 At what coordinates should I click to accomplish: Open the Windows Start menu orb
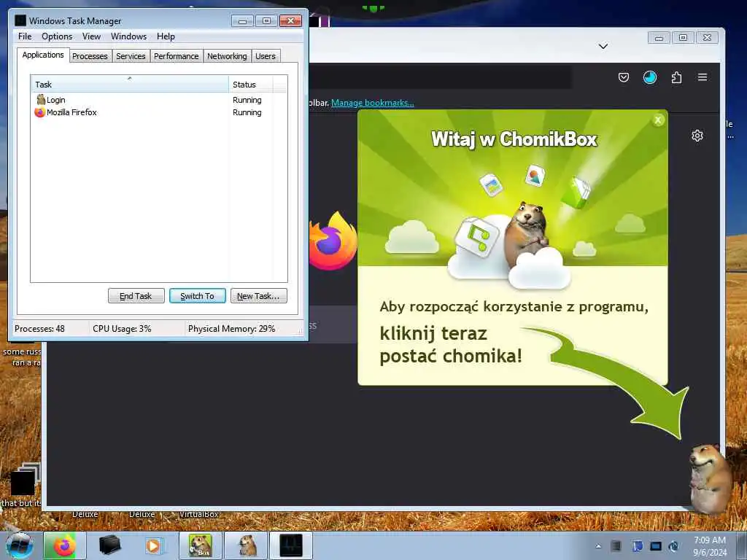tap(20, 545)
